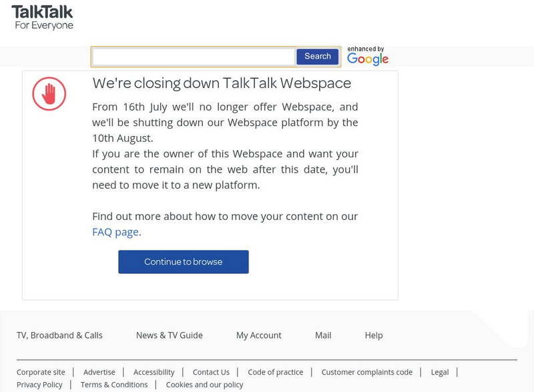Click the Privacy Policy footer link
The height and width of the screenshot is (392, 534).
39,385
